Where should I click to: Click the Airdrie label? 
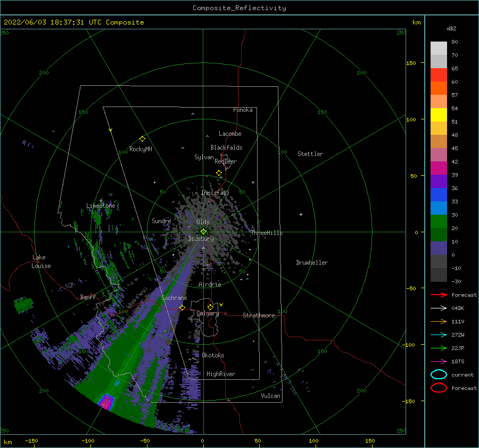tap(210, 284)
